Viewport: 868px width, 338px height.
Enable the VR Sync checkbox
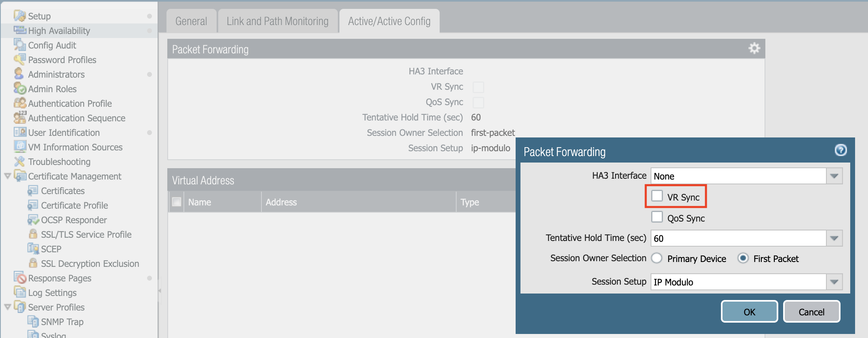[x=657, y=196]
